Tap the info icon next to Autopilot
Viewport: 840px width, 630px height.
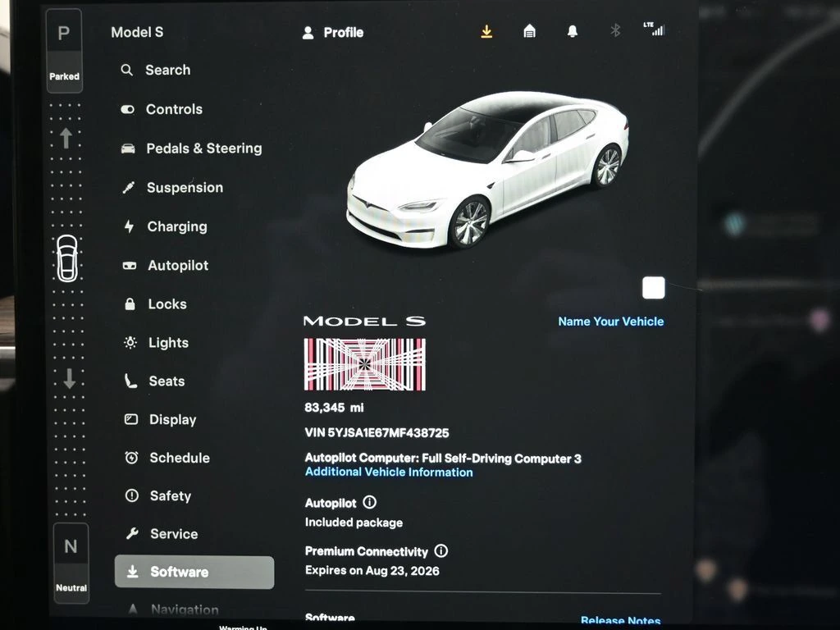369,502
